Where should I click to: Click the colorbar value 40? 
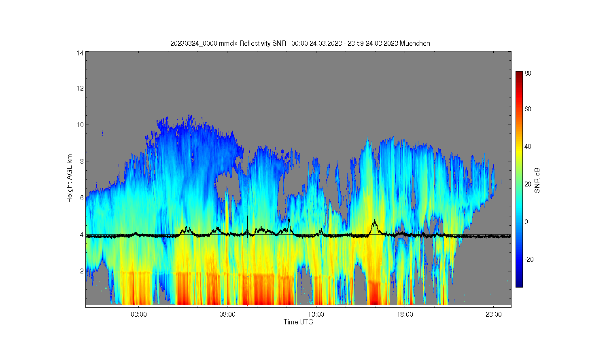click(528, 146)
